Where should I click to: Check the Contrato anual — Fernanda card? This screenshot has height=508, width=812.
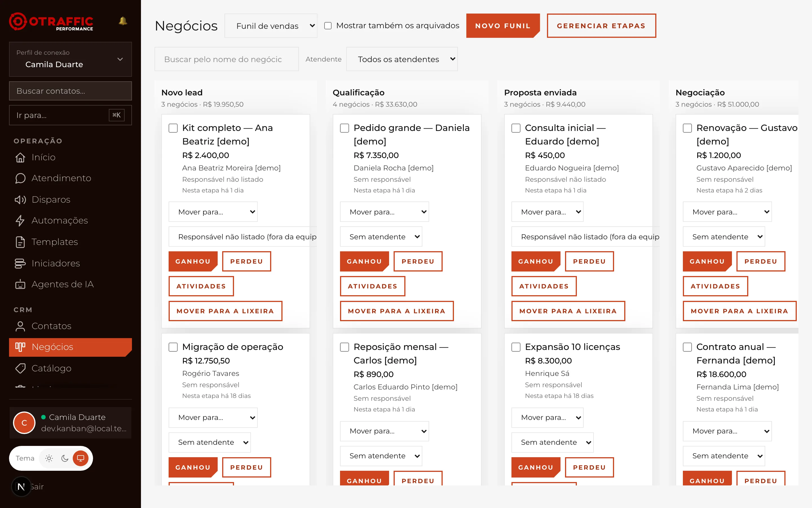pyautogui.click(x=687, y=347)
